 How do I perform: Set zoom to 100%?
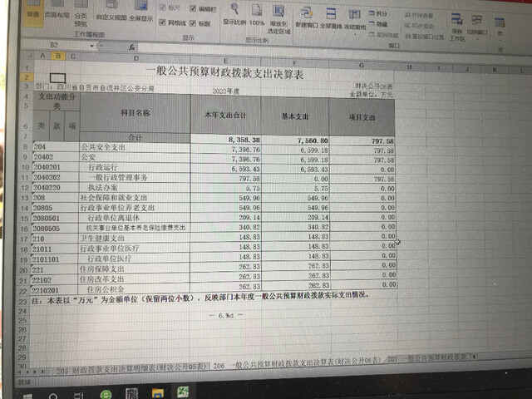click(258, 16)
